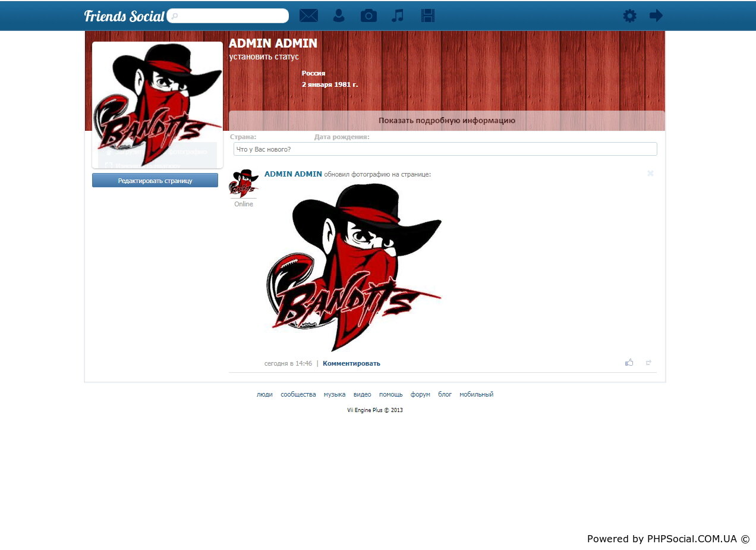Open the videos film strip icon
756x550 pixels.
428,15
